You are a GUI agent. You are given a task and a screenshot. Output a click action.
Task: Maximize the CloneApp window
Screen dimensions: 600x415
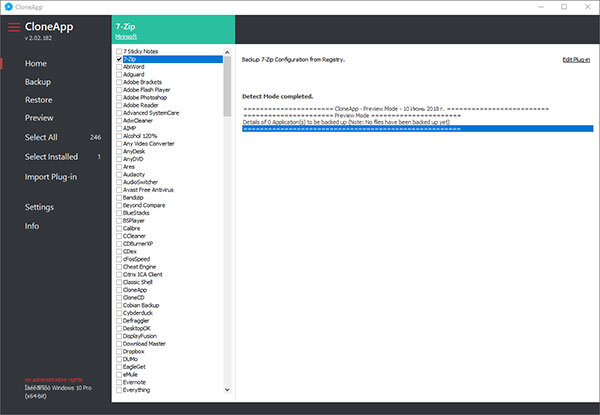pyautogui.click(x=564, y=7)
